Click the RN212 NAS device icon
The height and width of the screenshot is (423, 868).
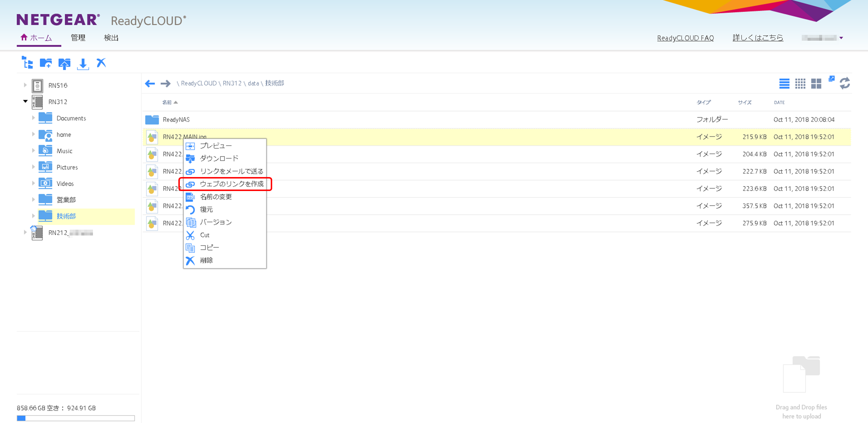[37, 233]
